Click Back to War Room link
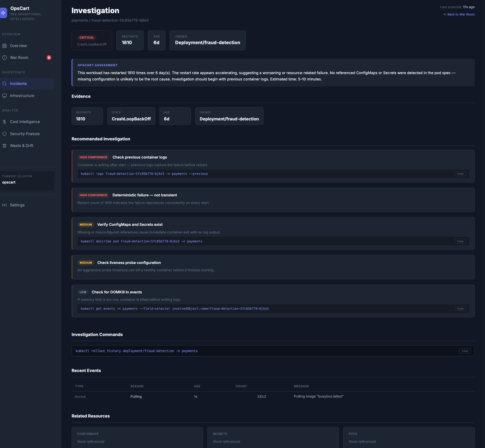 (x=459, y=14)
